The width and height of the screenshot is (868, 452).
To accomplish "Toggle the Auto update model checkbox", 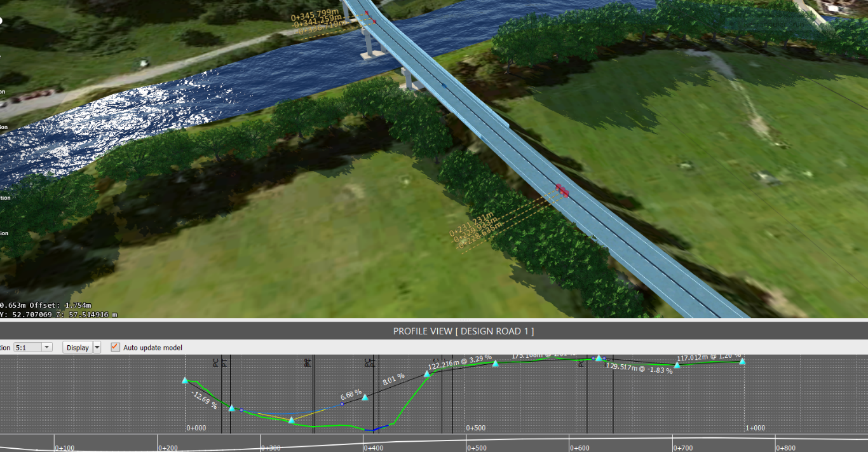I will [115, 347].
